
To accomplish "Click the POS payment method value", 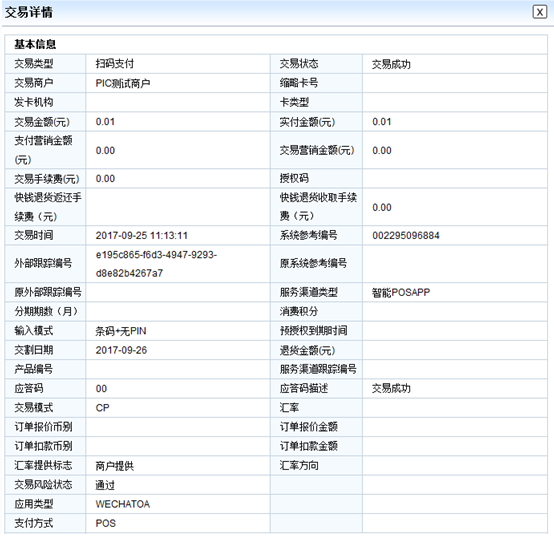I will 106,524.
